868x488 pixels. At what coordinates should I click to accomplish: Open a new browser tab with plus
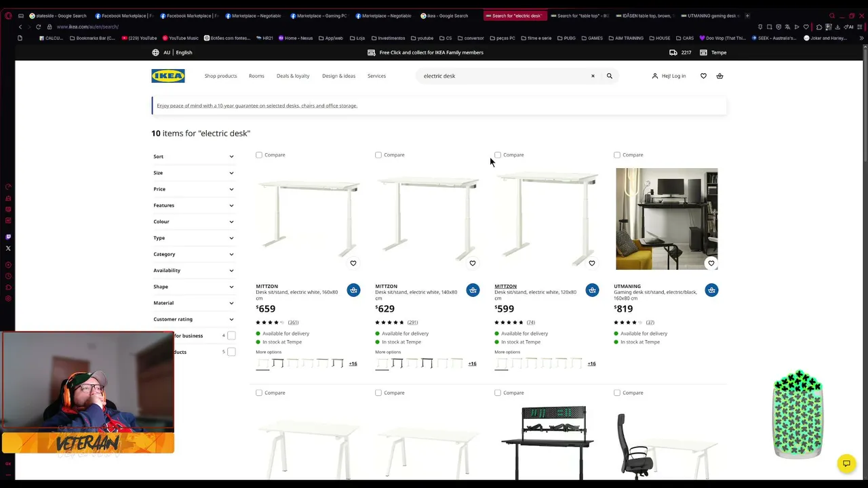pos(747,16)
